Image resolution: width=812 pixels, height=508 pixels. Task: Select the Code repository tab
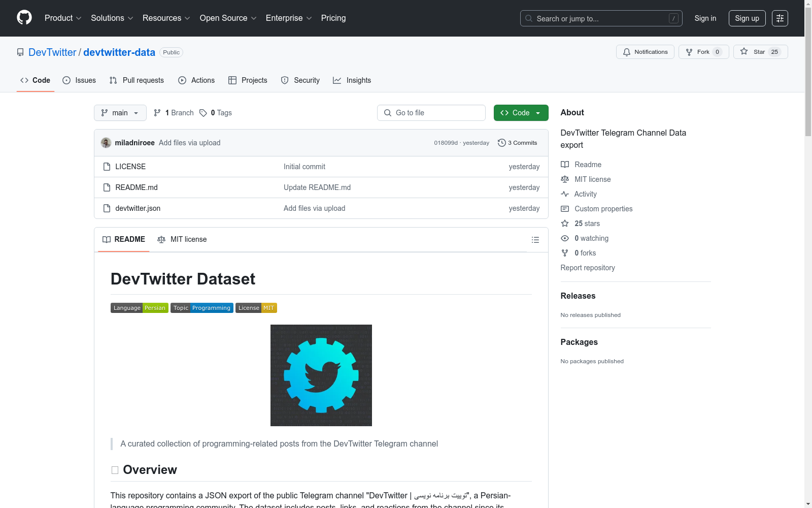(x=36, y=80)
